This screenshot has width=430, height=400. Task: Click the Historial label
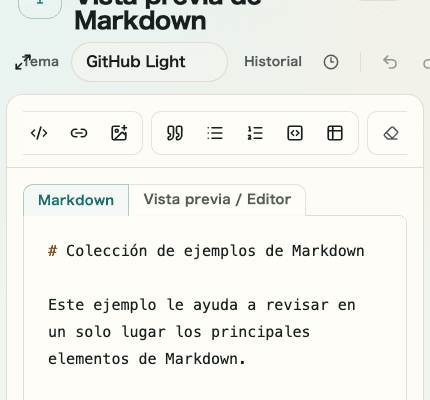click(273, 62)
